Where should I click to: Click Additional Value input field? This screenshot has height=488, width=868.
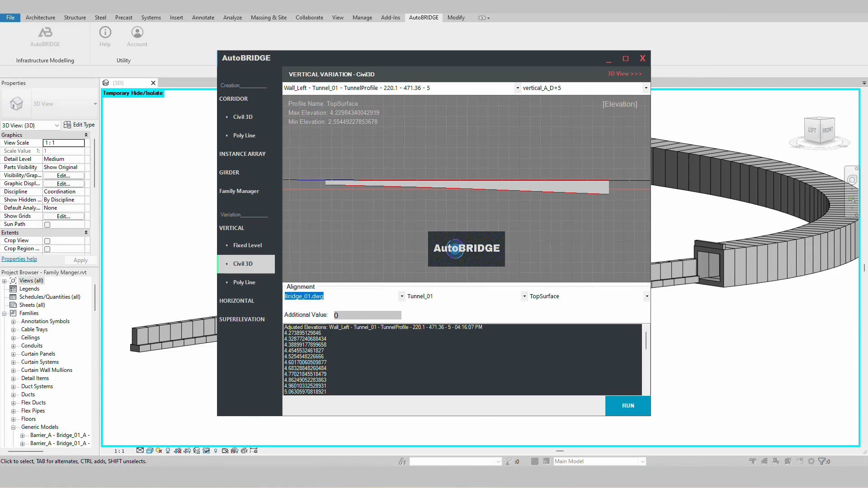[366, 314]
